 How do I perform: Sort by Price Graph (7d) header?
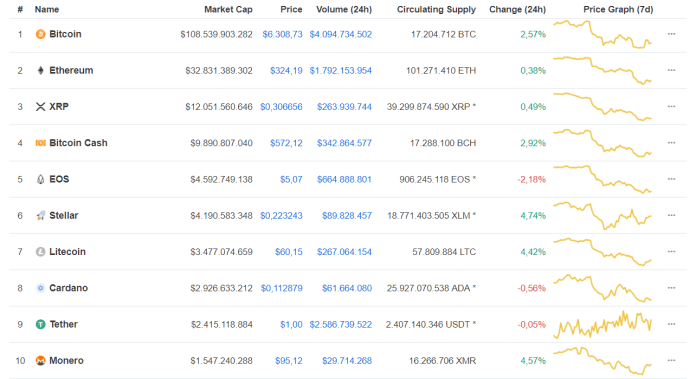[618, 9]
